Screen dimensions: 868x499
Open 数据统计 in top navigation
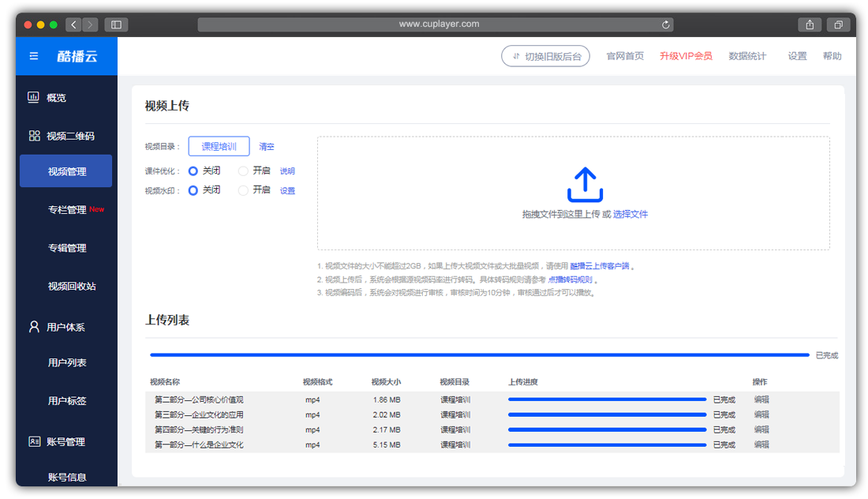(x=747, y=56)
